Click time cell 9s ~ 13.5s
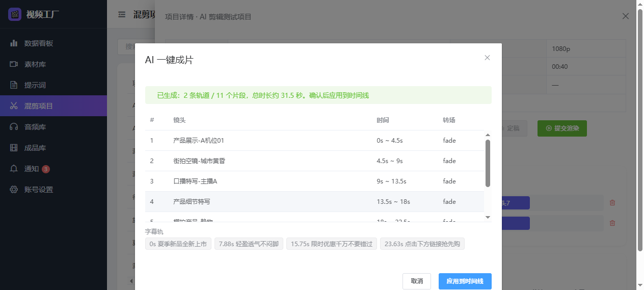This screenshot has height=290, width=644. pyautogui.click(x=391, y=181)
